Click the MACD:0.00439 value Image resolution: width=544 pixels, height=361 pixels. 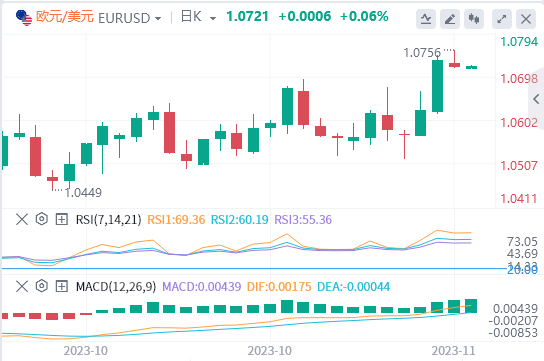(x=202, y=287)
